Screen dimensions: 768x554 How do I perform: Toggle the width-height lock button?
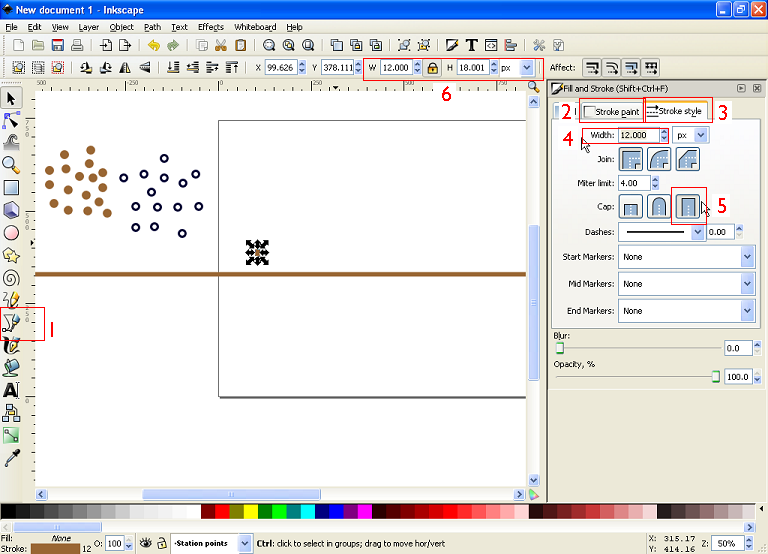point(432,68)
